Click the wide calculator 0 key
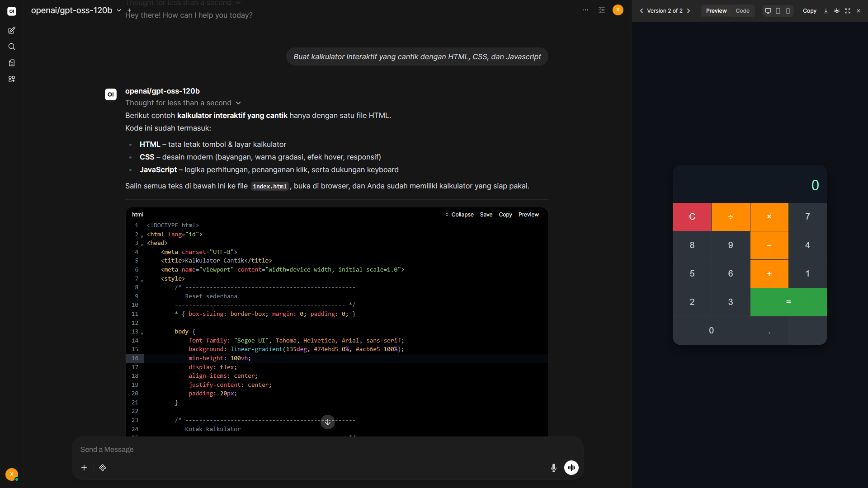868x488 pixels. pyautogui.click(x=712, y=331)
